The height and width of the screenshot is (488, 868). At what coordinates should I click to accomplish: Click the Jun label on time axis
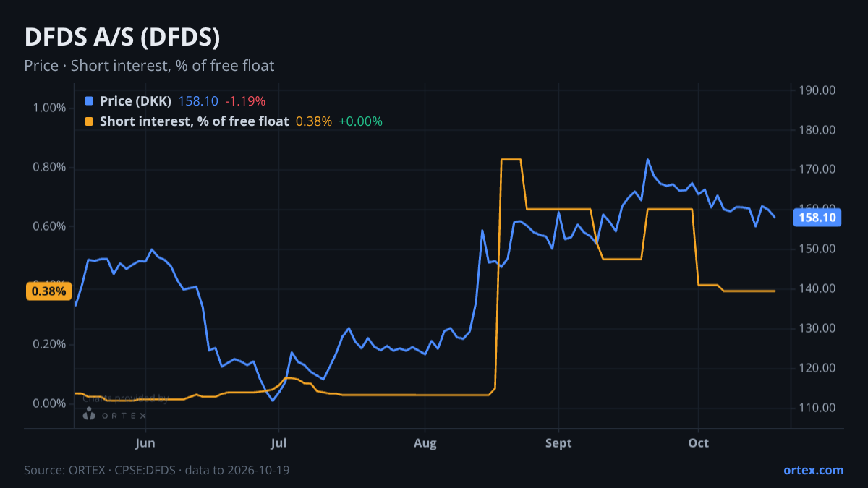145,442
